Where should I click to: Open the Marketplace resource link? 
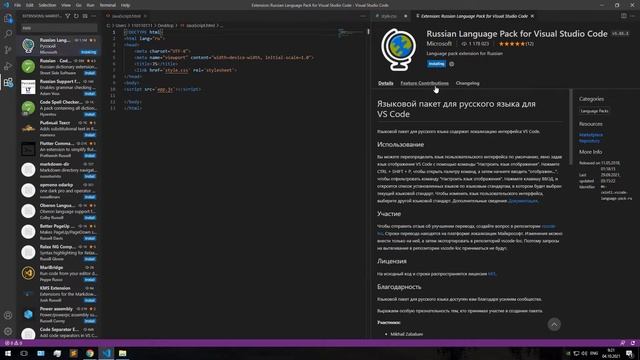591,135
